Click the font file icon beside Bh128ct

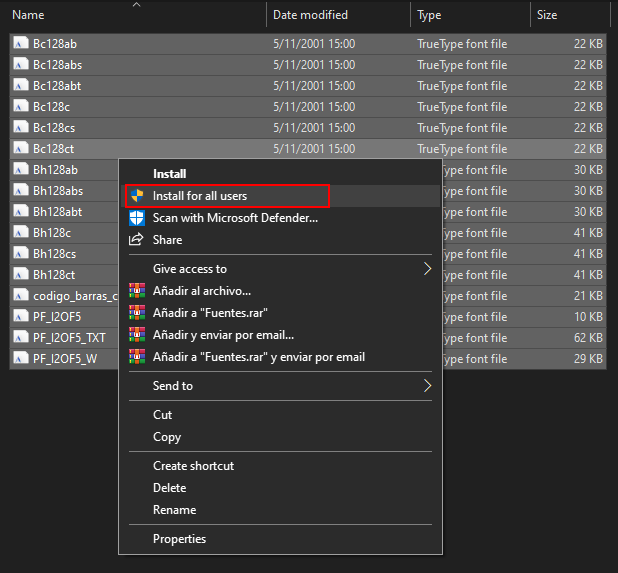tap(20, 275)
